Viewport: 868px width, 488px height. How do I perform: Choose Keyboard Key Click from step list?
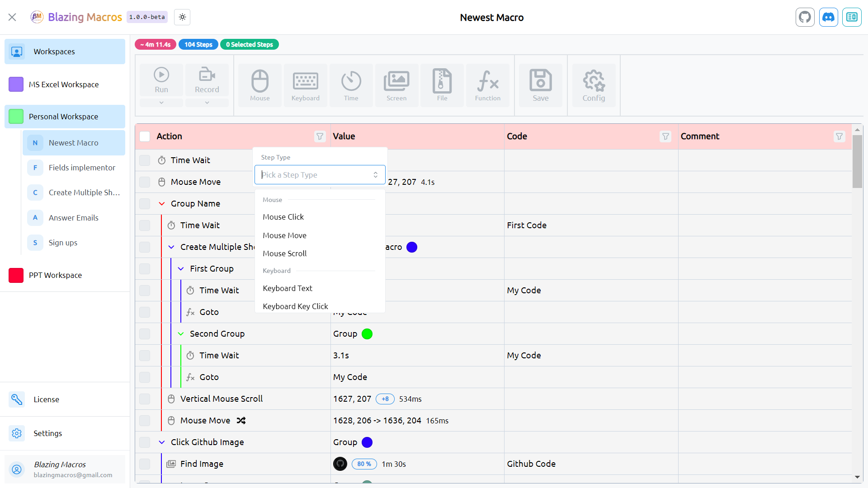320,306
